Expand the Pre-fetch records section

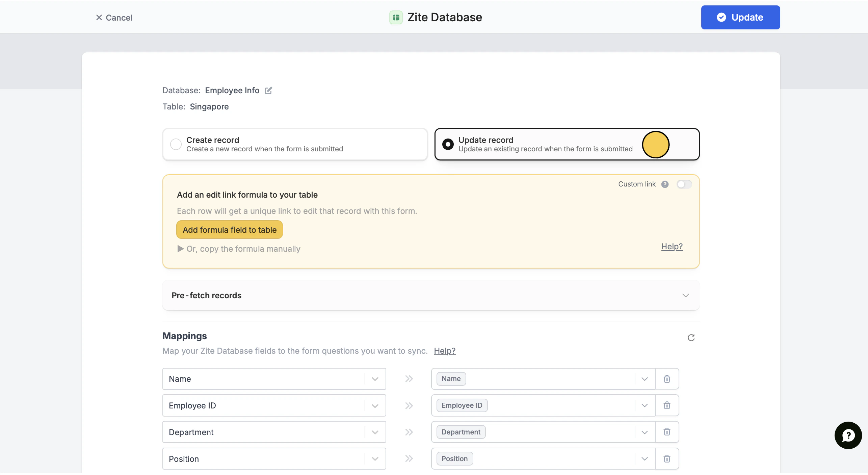(685, 295)
